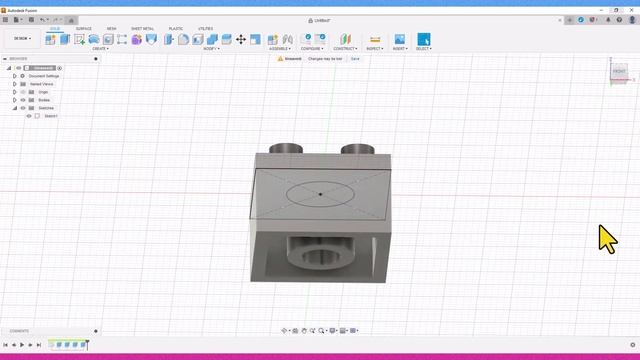Toggle Bodies visibility eye
This screenshot has width=640, height=360.
pyautogui.click(x=23, y=100)
